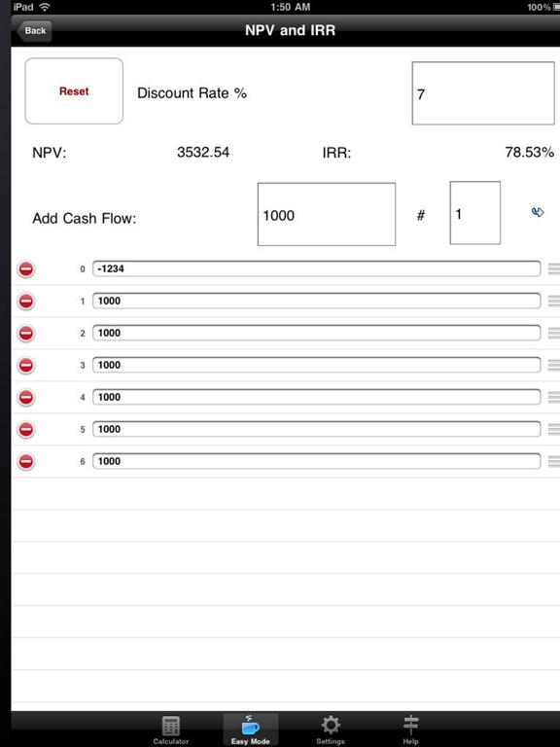Tap the add cash flow arrow icon
This screenshot has width=560, height=747.
(538, 212)
